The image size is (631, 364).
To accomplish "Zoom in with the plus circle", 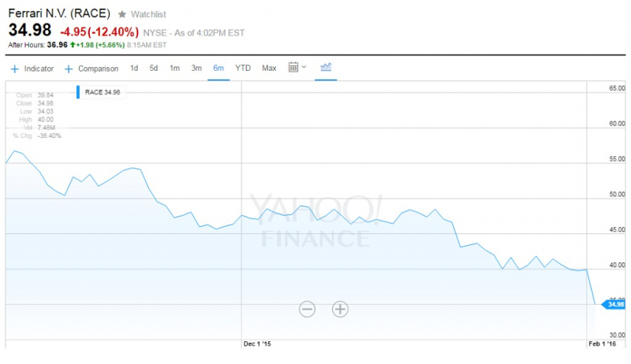I will click(340, 309).
